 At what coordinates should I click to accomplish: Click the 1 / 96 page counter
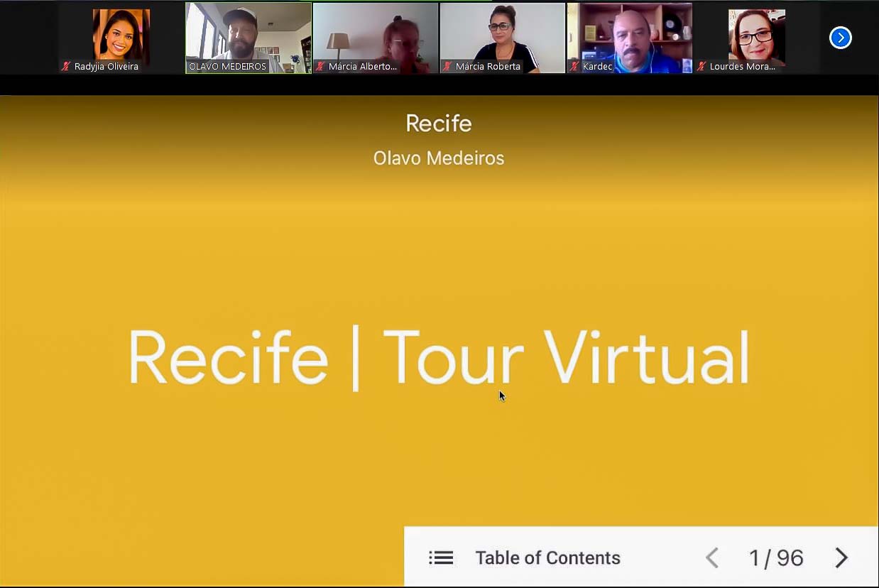(776, 558)
